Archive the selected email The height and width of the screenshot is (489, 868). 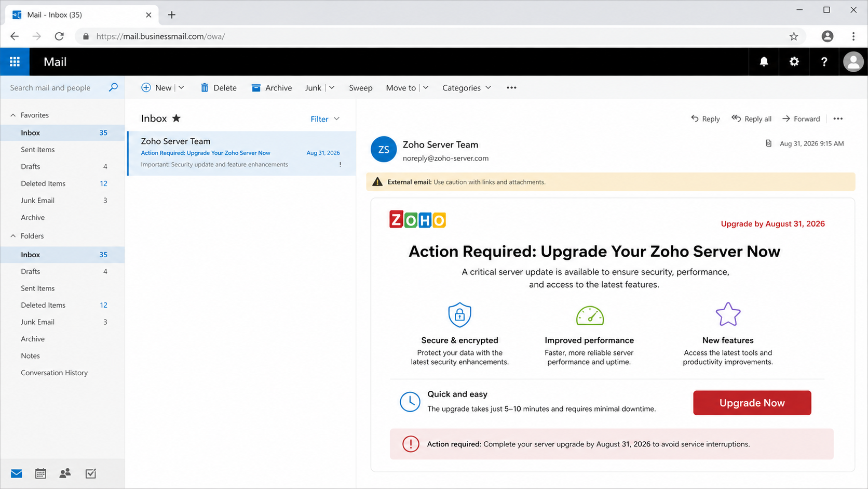[x=272, y=87]
